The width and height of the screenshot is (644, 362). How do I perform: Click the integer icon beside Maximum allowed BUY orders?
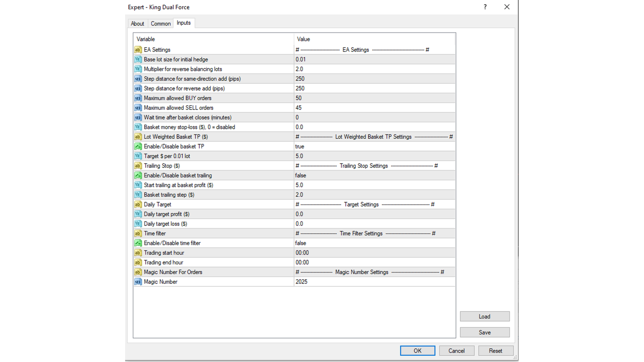pos(138,98)
